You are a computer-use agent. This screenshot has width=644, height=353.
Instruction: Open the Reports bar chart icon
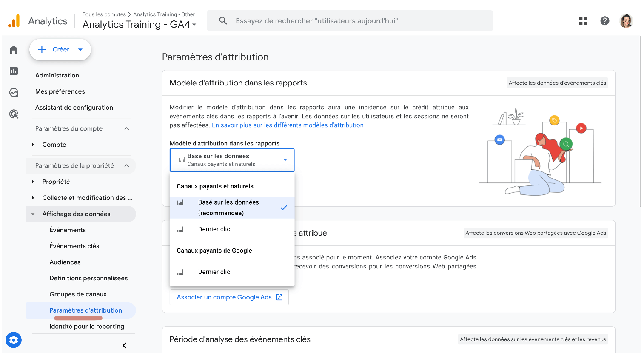[x=14, y=71]
